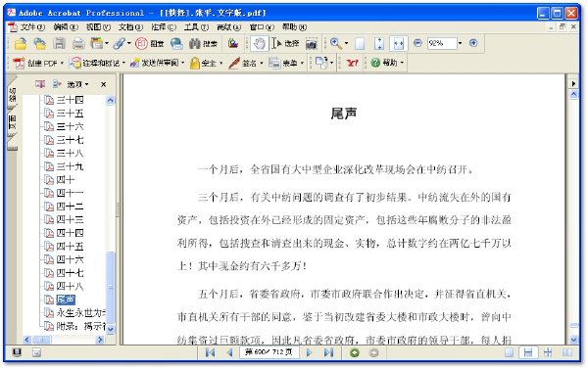The width and height of the screenshot is (588, 369).
Task: Click the paperclip attach file icon
Action: point(119,44)
